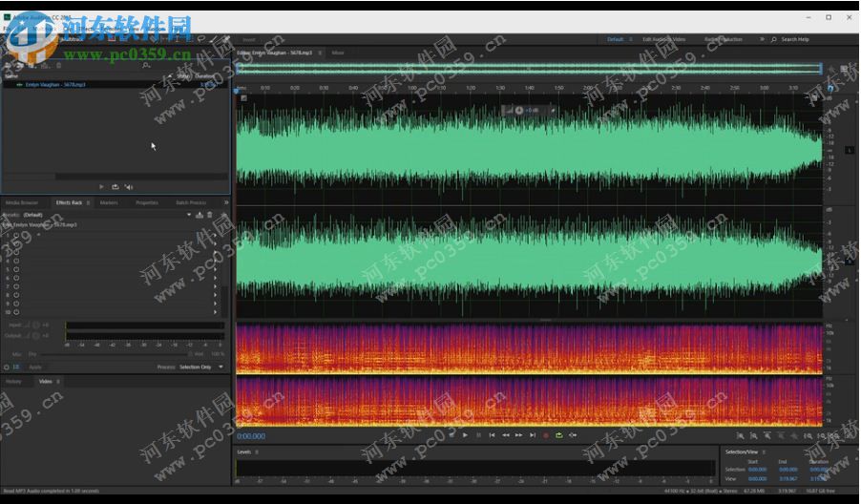Image resolution: width=861 pixels, height=504 pixels.
Task: Play the audio from the transport bar
Action: (465, 435)
